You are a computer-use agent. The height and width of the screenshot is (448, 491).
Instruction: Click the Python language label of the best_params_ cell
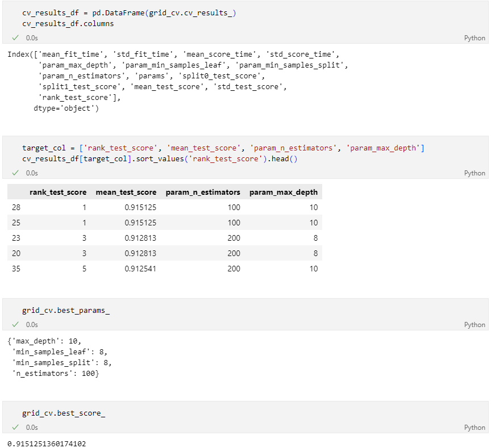point(475,325)
